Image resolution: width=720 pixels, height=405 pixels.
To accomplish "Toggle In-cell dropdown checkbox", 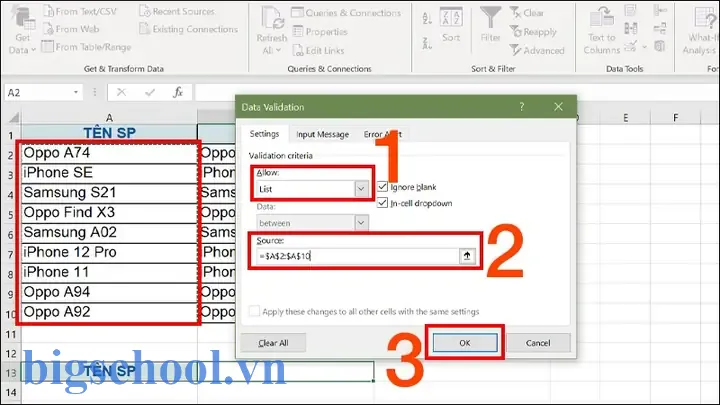I will point(382,203).
